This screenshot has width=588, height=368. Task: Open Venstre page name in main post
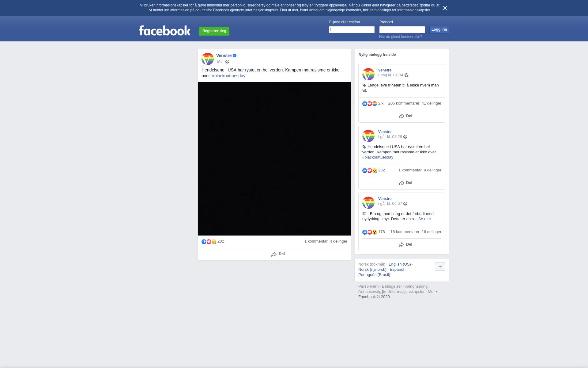pyautogui.click(x=224, y=56)
